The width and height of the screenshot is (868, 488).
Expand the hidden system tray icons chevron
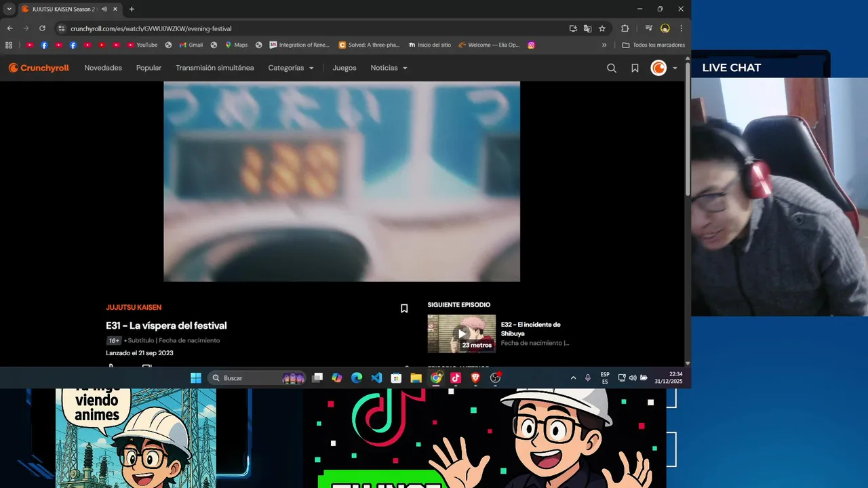573,378
